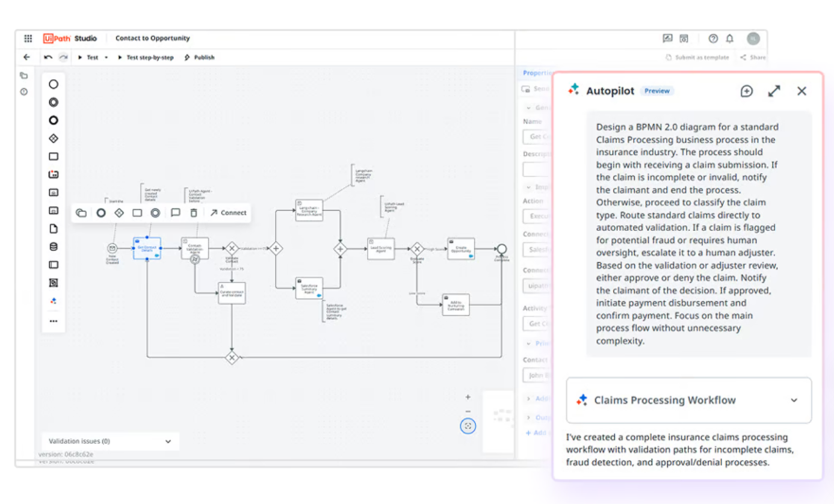Open the app launcher grid menu
This screenshot has width=834, height=504.
pos(28,38)
